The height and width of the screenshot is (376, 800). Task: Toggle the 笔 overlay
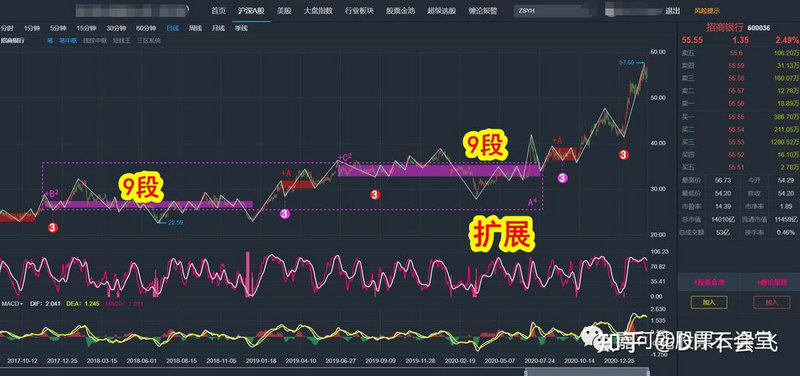[50, 40]
